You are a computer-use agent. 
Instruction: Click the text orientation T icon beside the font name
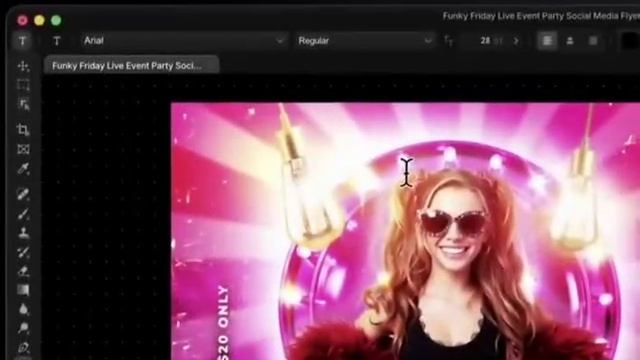pyautogui.click(x=57, y=41)
